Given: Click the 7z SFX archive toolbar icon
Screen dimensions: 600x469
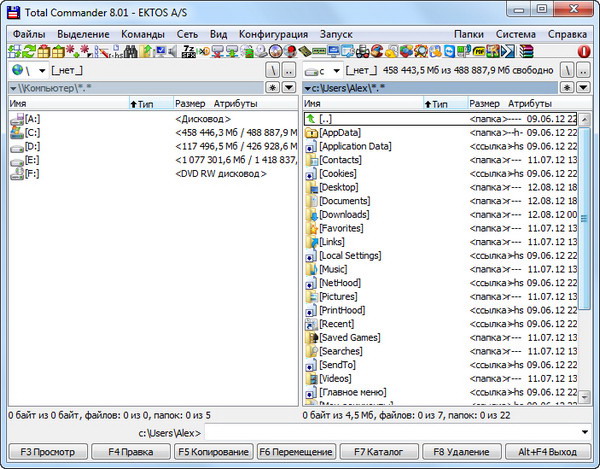Looking at the screenshot, I should [188, 51].
